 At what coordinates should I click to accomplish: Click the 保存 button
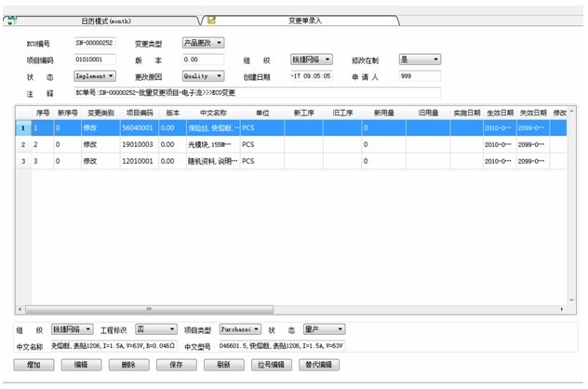click(x=176, y=365)
